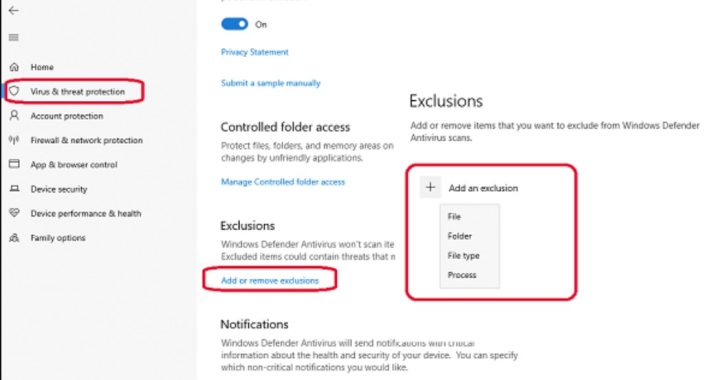Turn off the On toggle switch
This screenshot has height=380, width=720.
click(235, 24)
